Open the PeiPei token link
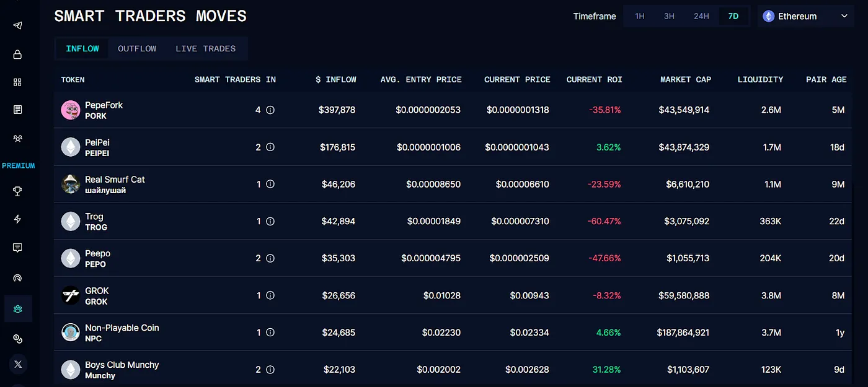Screen dimensions: 868x387 pos(97,142)
